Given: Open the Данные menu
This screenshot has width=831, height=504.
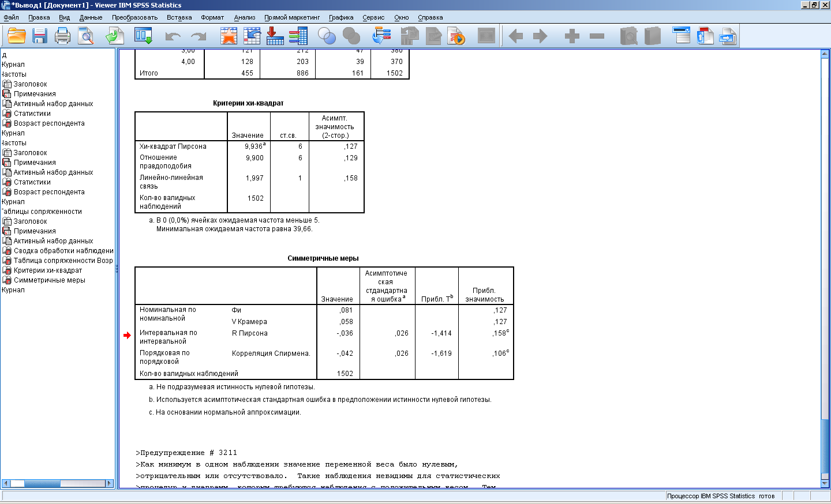Looking at the screenshot, I should coord(91,17).
